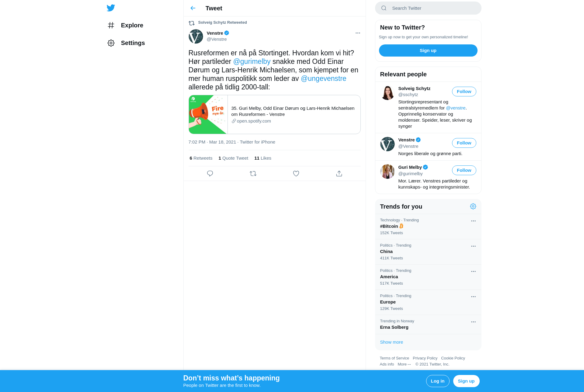
Task: Like the tweet with heart icon
Action: [296, 173]
